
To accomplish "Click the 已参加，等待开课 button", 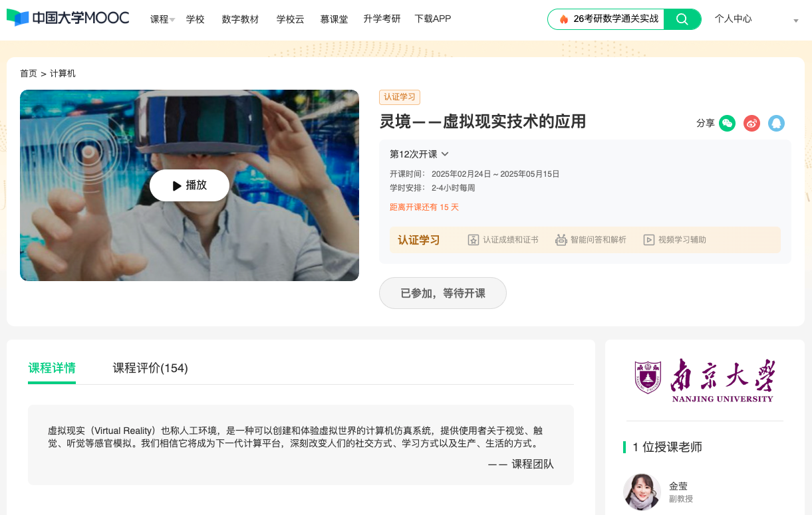I will tap(443, 293).
